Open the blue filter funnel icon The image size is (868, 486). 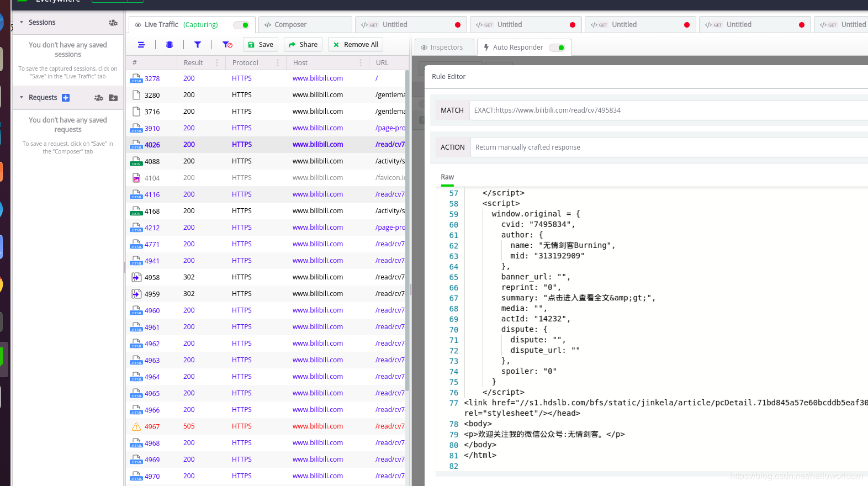198,45
